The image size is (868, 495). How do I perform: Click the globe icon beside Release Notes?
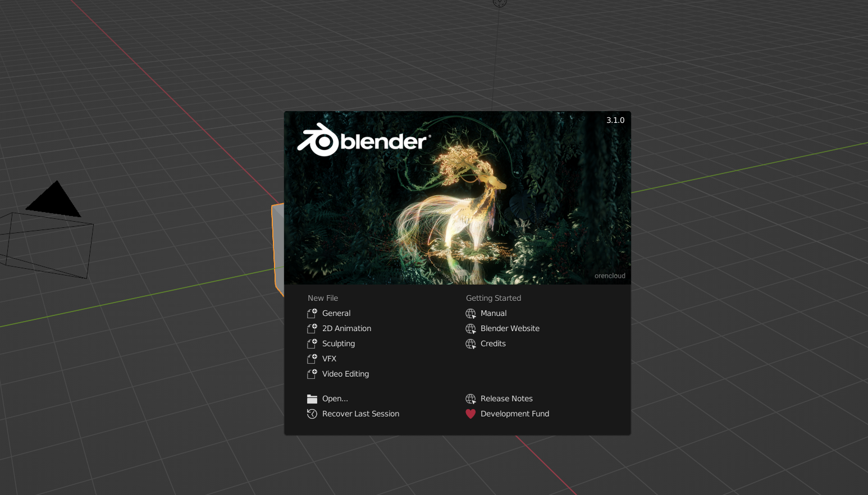pos(470,398)
